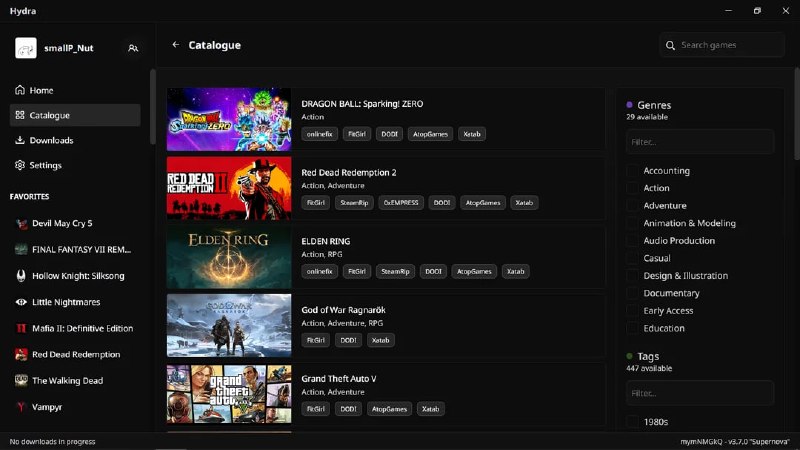This screenshot has width=800, height=450.
Task: Click the Vampyr favorite icon
Action: (x=21, y=407)
